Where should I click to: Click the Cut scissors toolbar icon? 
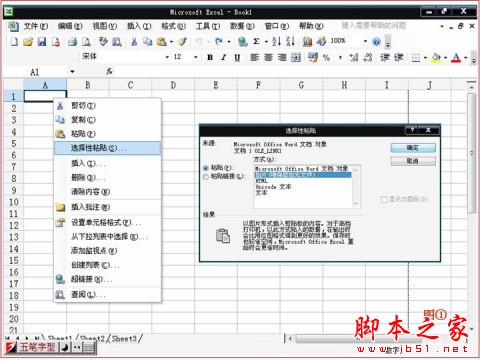click(x=134, y=41)
